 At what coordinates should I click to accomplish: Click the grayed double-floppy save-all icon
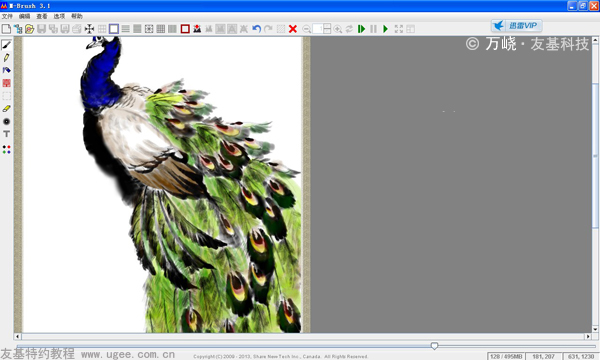53,29
